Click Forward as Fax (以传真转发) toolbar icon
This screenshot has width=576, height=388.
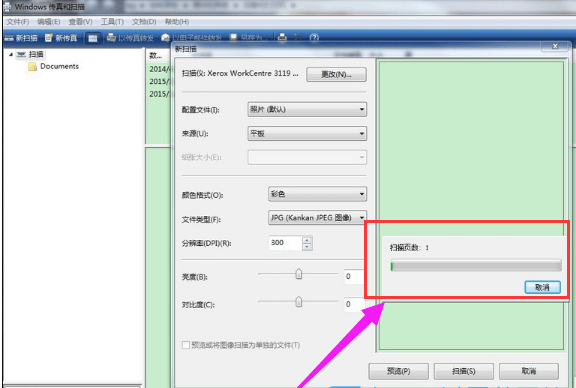130,38
